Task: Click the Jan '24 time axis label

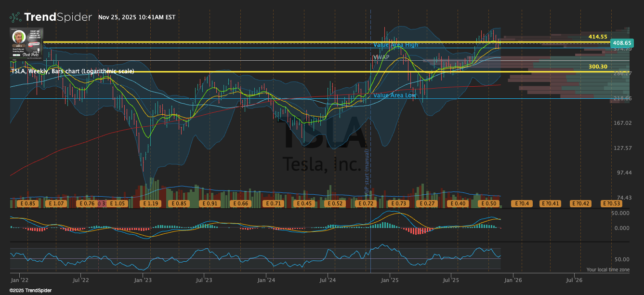Action: (266, 280)
